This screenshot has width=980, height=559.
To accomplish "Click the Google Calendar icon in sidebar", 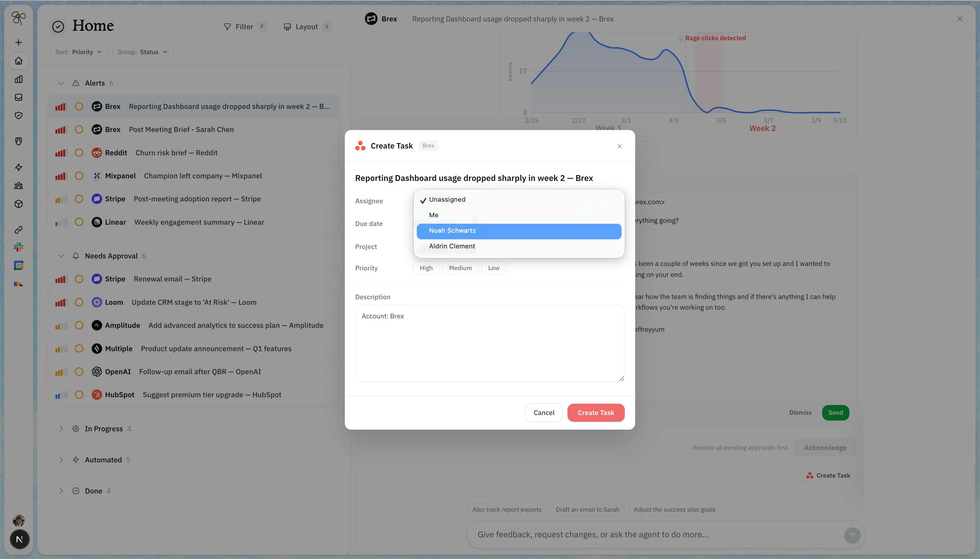I will coord(18,265).
